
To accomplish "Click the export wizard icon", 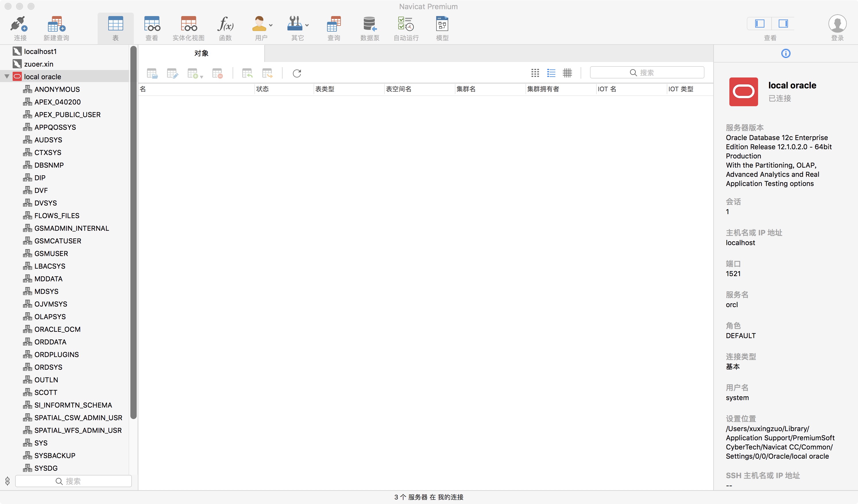I will pyautogui.click(x=268, y=73).
